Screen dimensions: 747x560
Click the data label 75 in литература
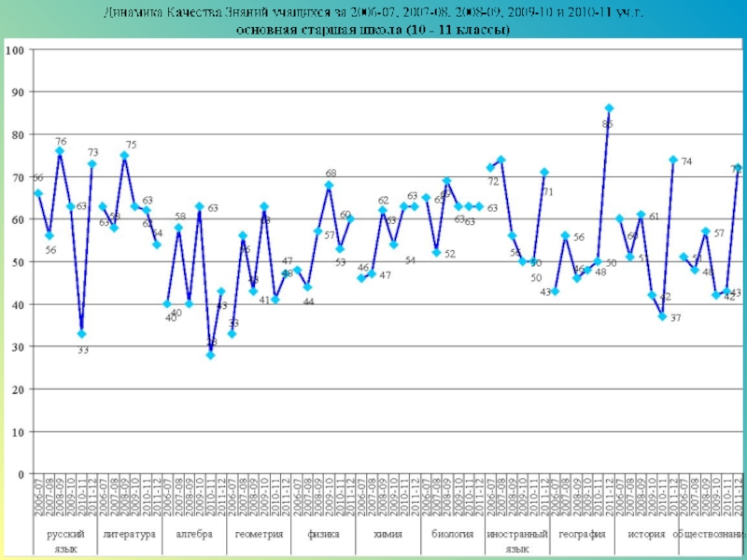(131, 145)
